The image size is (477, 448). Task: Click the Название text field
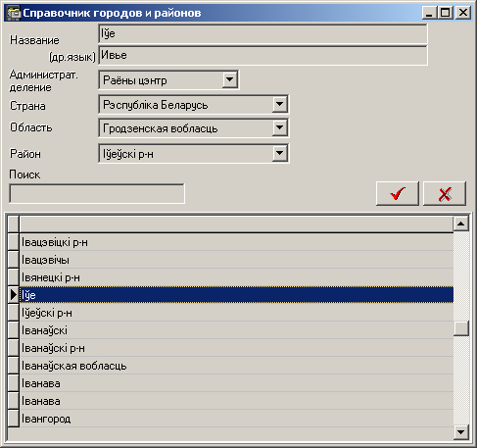coord(262,34)
